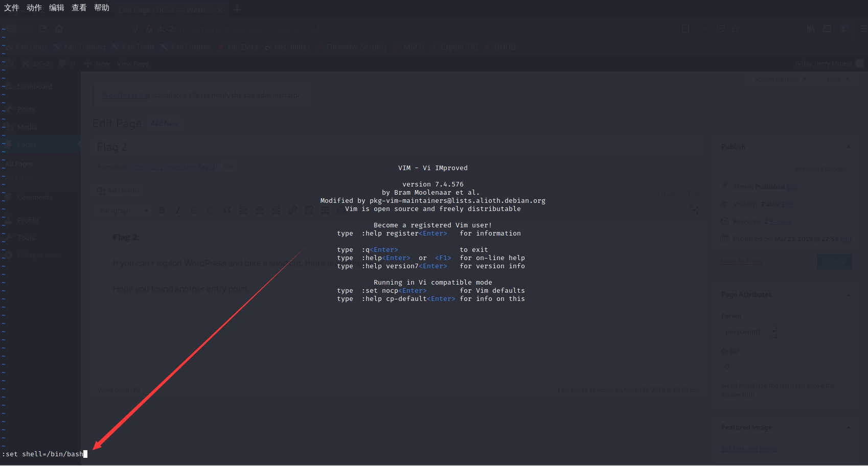The width and height of the screenshot is (868, 466).
Task: Save page to Pocket in Firefox
Action: point(721,29)
